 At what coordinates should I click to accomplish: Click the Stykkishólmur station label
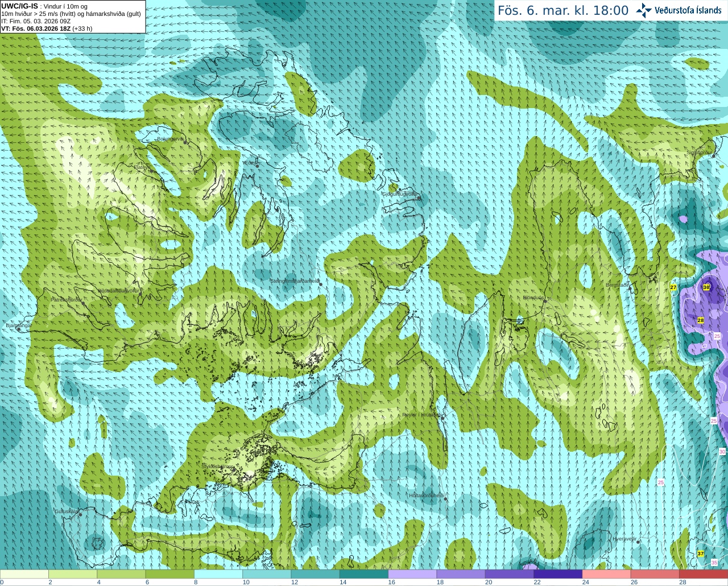(x=218, y=466)
